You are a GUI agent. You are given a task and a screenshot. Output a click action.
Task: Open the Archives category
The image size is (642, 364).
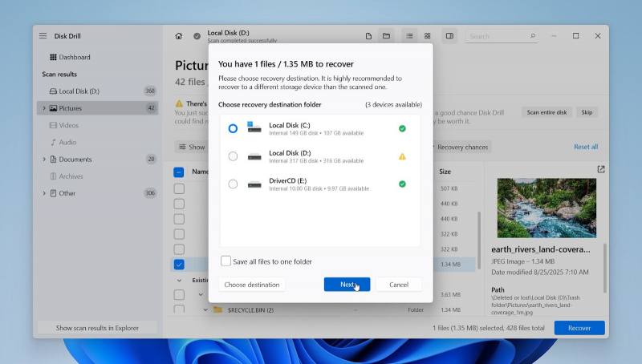click(x=67, y=176)
